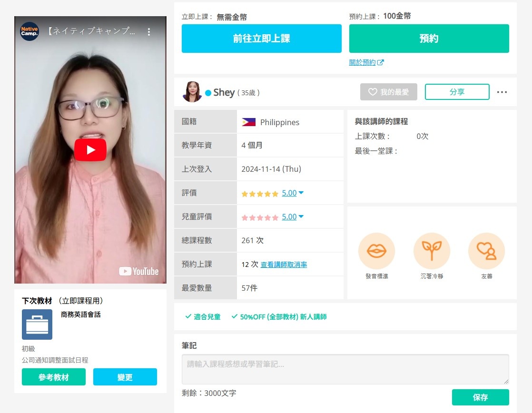Click the online status dot beside Shey

pos(208,93)
